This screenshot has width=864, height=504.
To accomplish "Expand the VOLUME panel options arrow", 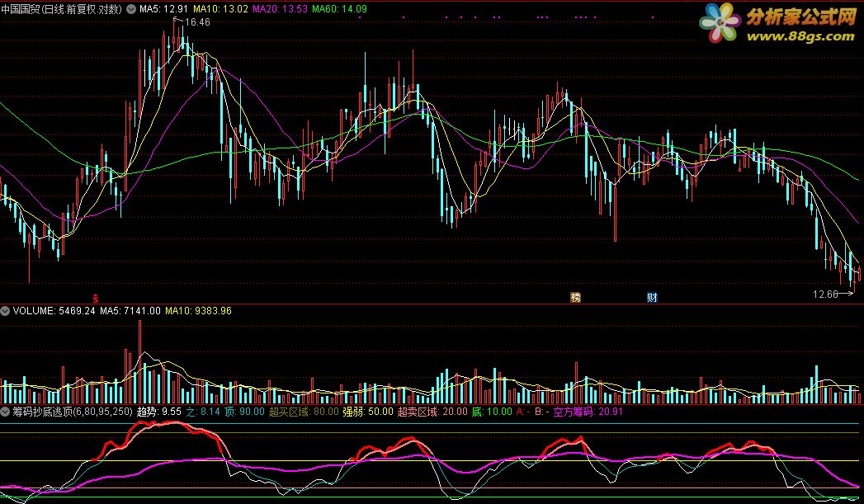I will 5,311.
